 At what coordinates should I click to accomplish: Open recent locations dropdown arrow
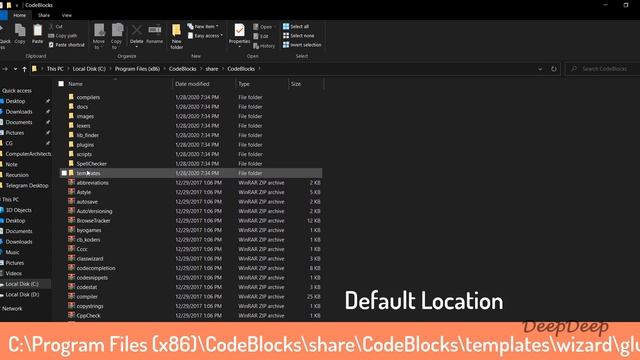click(15, 69)
